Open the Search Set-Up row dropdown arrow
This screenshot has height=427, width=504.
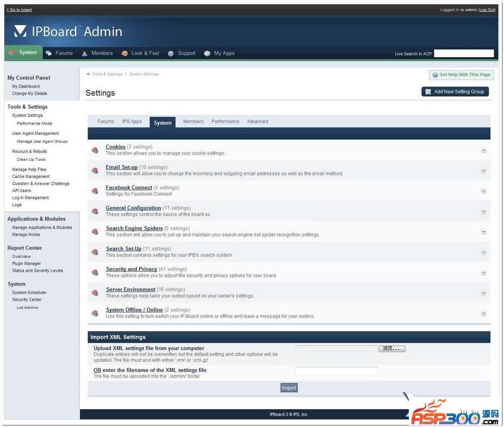pyautogui.click(x=483, y=252)
